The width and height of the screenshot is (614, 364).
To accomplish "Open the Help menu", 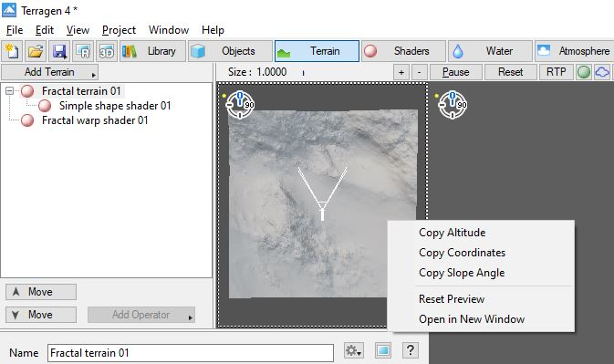I will click(x=213, y=30).
